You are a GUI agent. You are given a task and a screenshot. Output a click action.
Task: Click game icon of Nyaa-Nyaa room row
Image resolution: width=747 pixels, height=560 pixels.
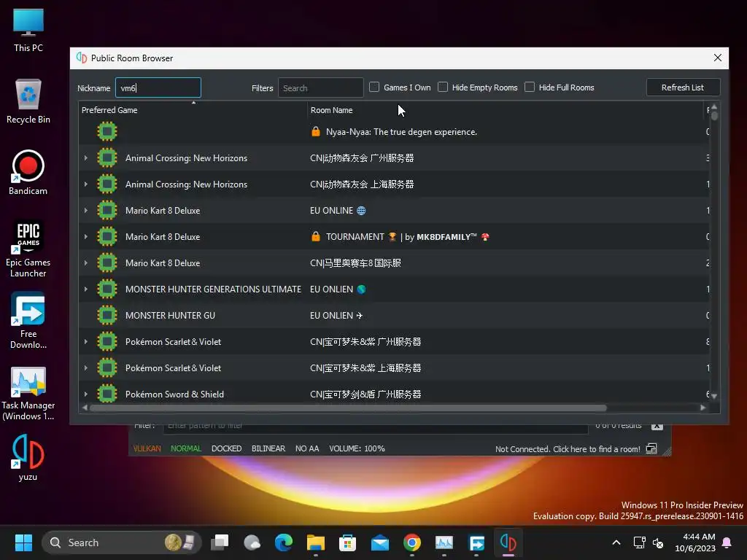[x=107, y=131]
